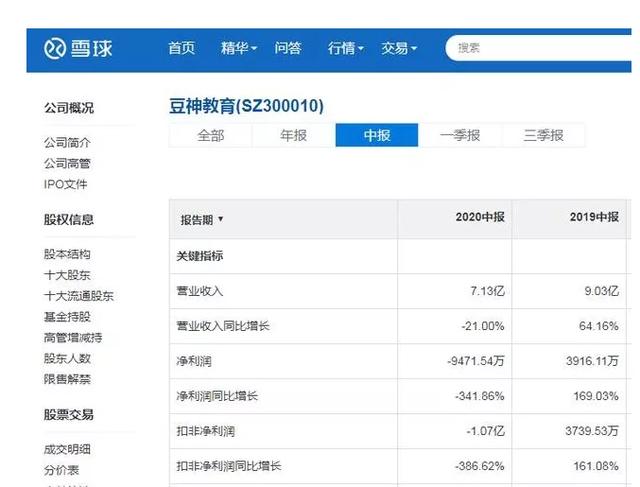Expand the 精华 dropdown menu
This screenshot has height=487, width=640.
coord(238,48)
